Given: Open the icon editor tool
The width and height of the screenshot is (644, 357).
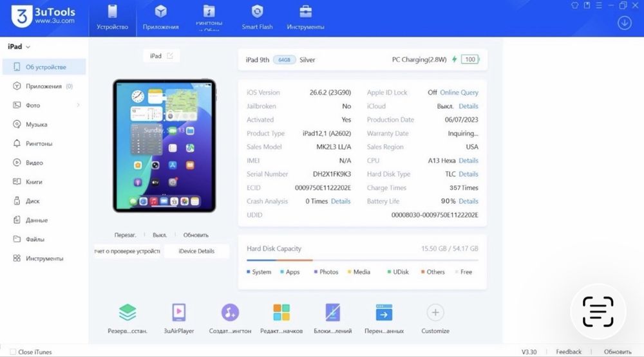Looking at the screenshot, I should tap(281, 318).
